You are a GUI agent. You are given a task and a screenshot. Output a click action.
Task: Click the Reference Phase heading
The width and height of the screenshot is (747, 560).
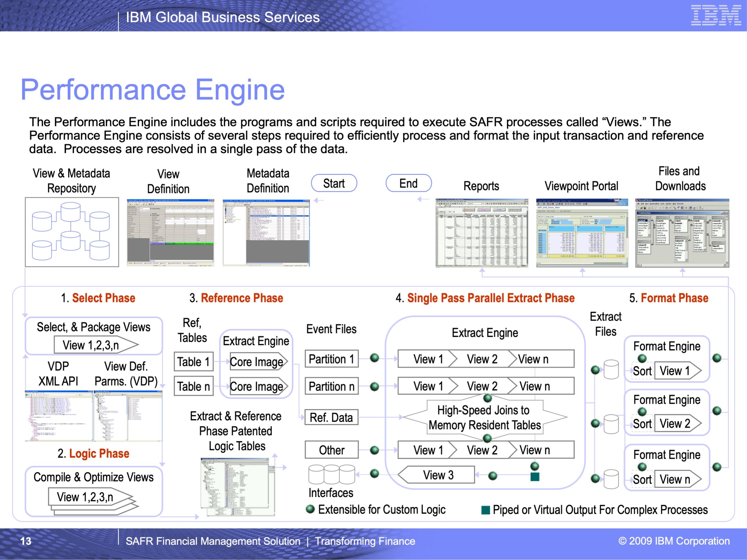click(242, 298)
